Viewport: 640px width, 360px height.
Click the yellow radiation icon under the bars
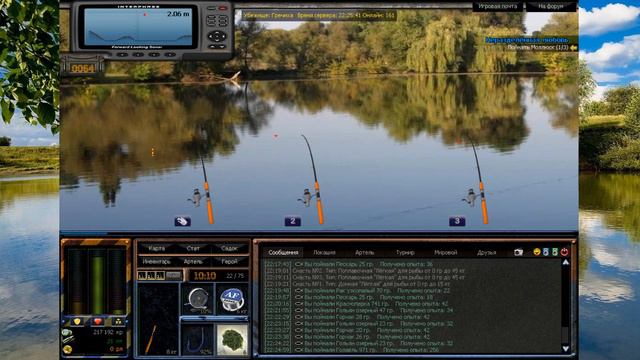tap(118, 322)
